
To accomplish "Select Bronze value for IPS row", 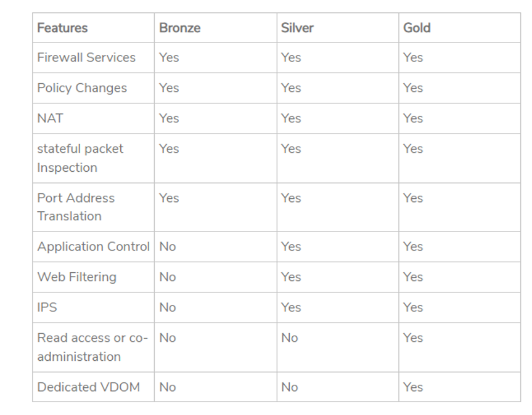I will tap(168, 307).
